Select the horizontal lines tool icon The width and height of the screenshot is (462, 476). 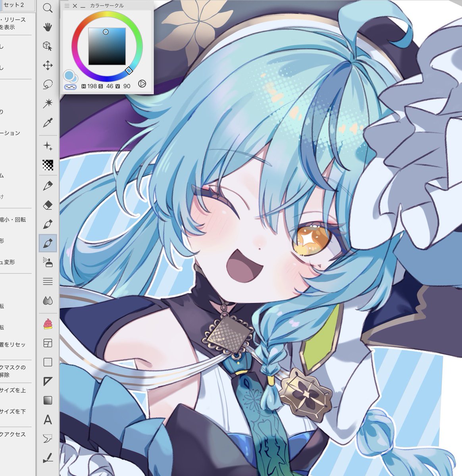click(48, 281)
